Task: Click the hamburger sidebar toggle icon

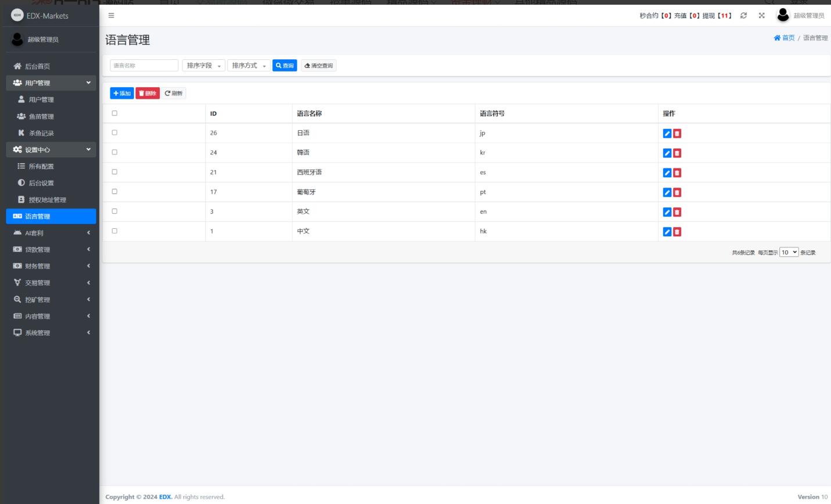Action: (x=111, y=16)
